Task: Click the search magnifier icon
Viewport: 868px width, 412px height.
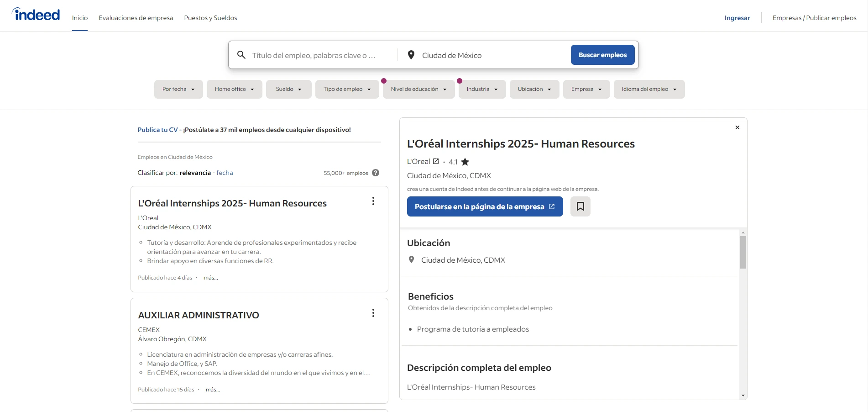Action: coord(241,55)
